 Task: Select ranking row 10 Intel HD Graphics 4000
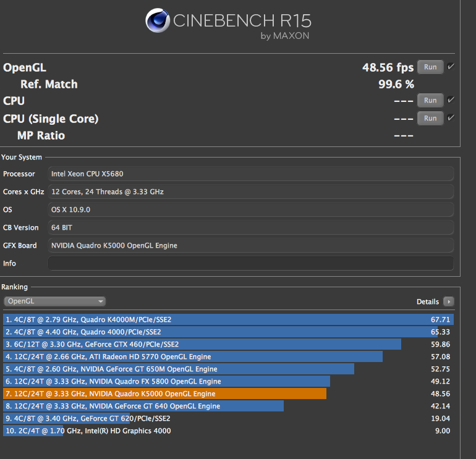228,431
